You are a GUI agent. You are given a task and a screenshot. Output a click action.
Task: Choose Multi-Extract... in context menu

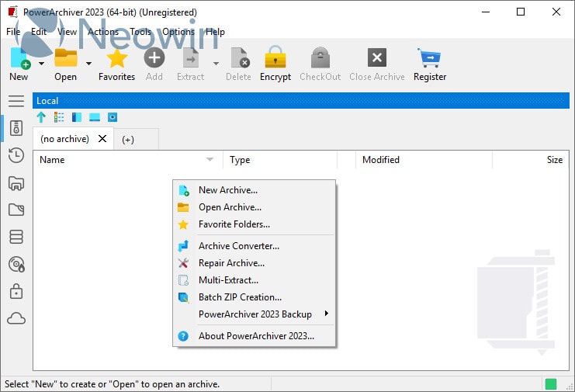[254, 280]
